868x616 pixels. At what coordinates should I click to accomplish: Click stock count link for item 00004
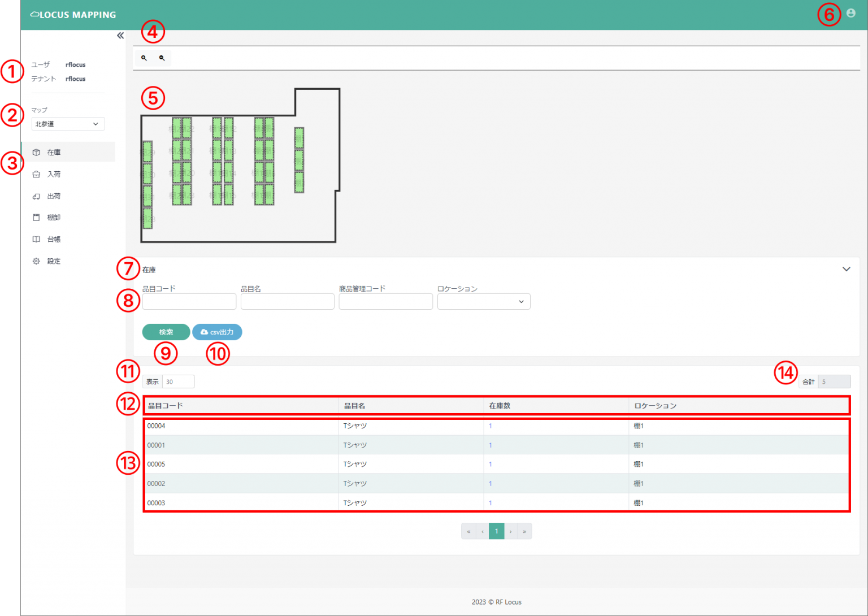tap(490, 426)
